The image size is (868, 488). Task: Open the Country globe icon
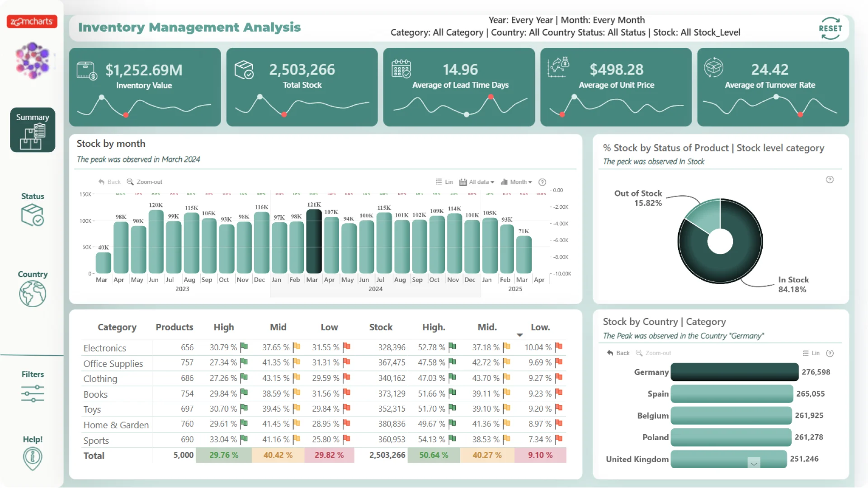pos(33,294)
